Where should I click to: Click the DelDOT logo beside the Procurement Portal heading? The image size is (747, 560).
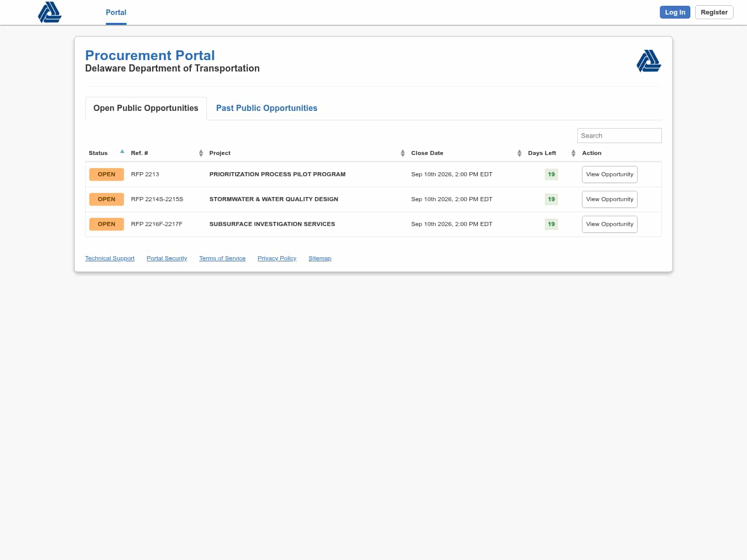(x=649, y=61)
